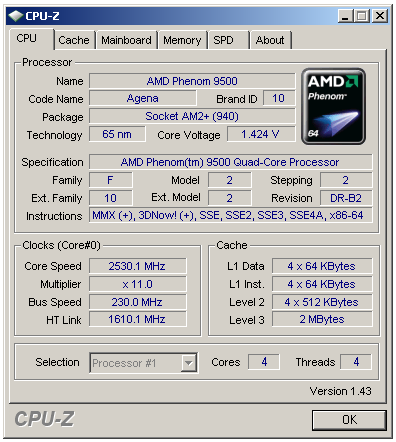Click the Package value Socket AM2+ (940)
The image size is (396, 442).
point(192,116)
